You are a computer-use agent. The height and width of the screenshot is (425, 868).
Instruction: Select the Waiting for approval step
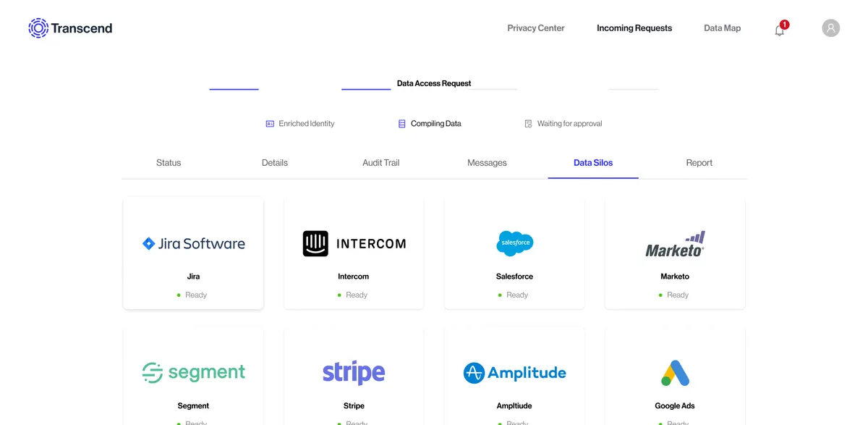(x=563, y=124)
